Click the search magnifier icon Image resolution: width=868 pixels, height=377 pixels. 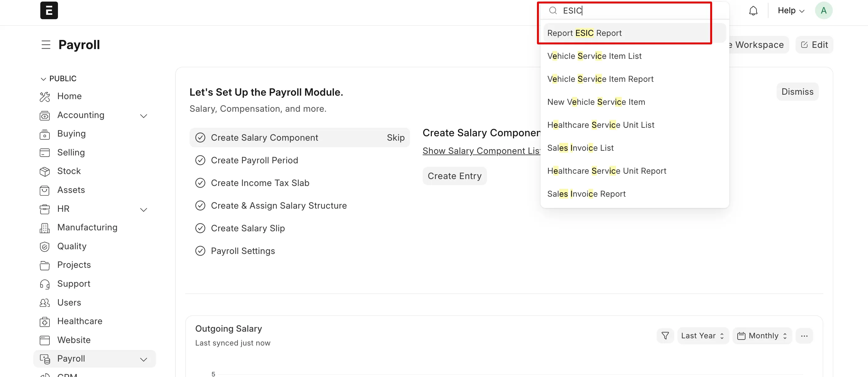click(553, 10)
